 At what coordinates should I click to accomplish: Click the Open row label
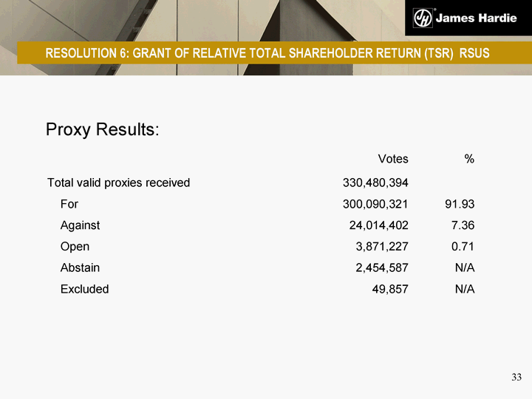tap(75, 247)
